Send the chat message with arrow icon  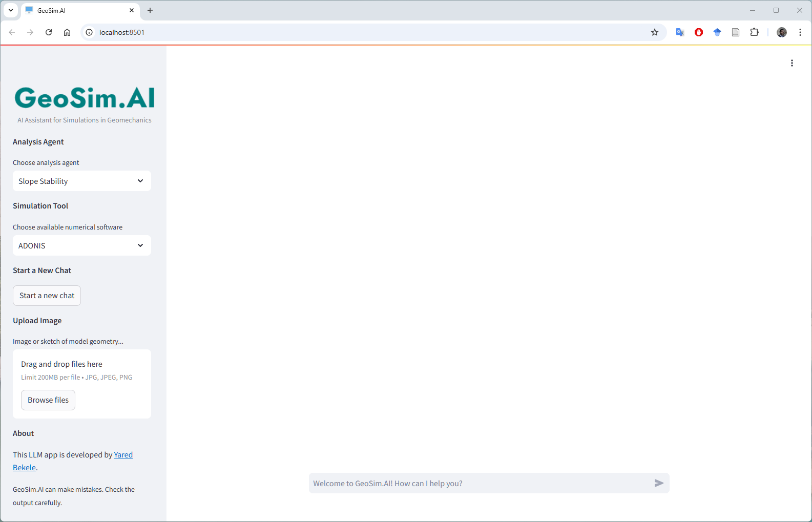pos(659,483)
